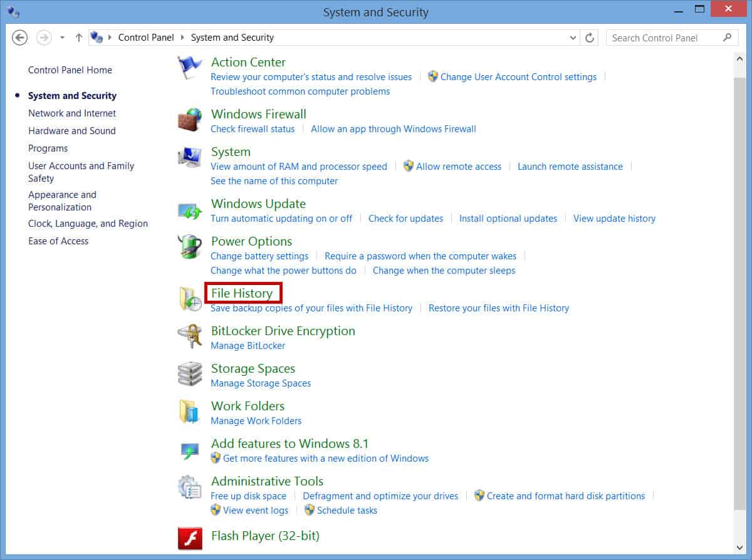This screenshot has height=560, width=752.
Task: Click Defragment and optimize your drives
Action: (380, 496)
